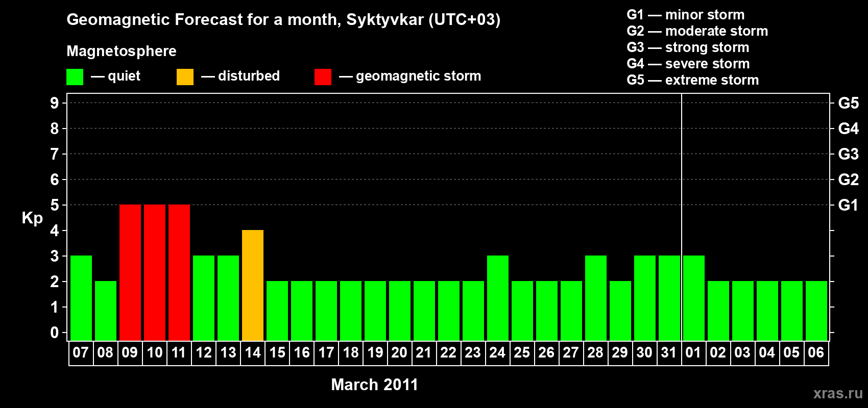Click the date label 15 on the axis
Screen dimensions: 868x408
coord(277,353)
